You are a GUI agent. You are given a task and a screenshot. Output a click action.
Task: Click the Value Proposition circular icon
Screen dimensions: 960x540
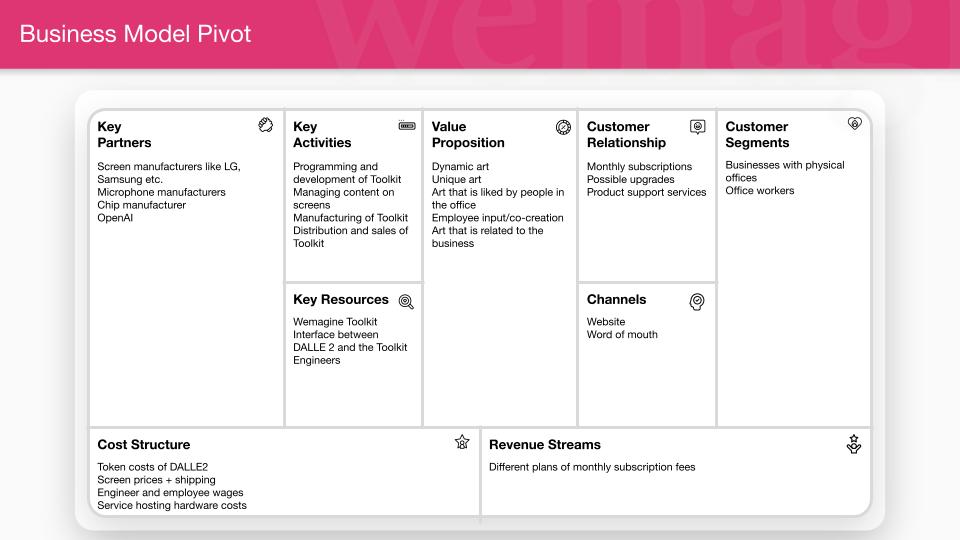click(x=563, y=127)
